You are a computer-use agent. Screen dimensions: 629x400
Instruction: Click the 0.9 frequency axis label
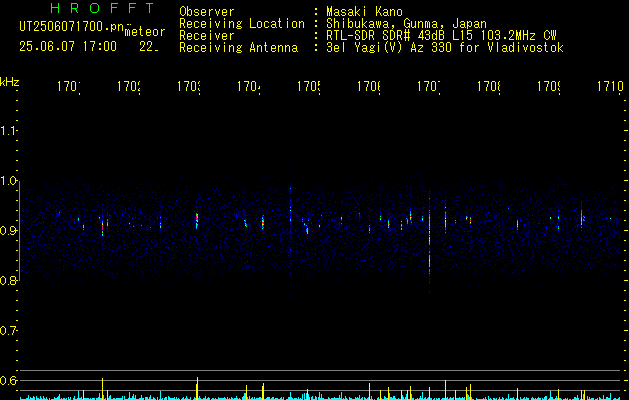pos(8,230)
